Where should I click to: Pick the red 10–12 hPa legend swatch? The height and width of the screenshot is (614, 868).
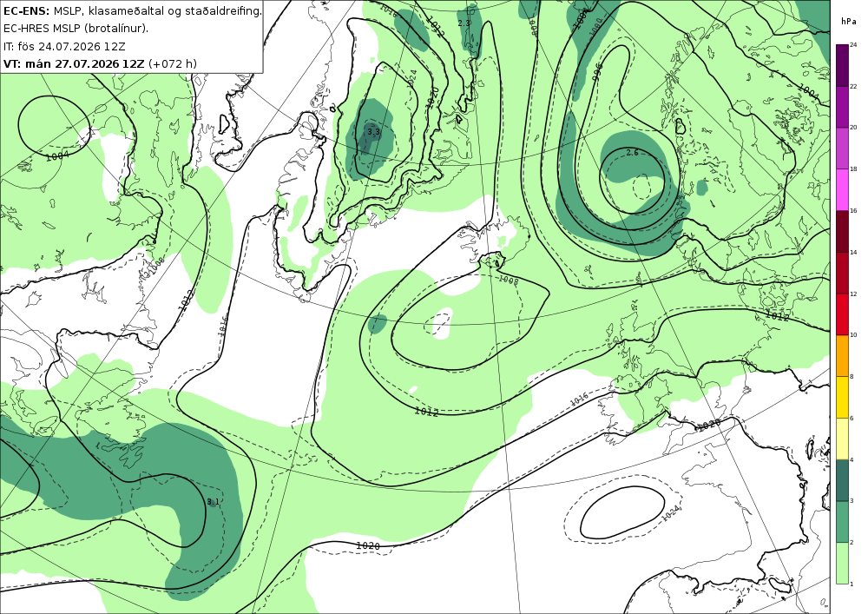pyautogui.click(x=843, y=314)
